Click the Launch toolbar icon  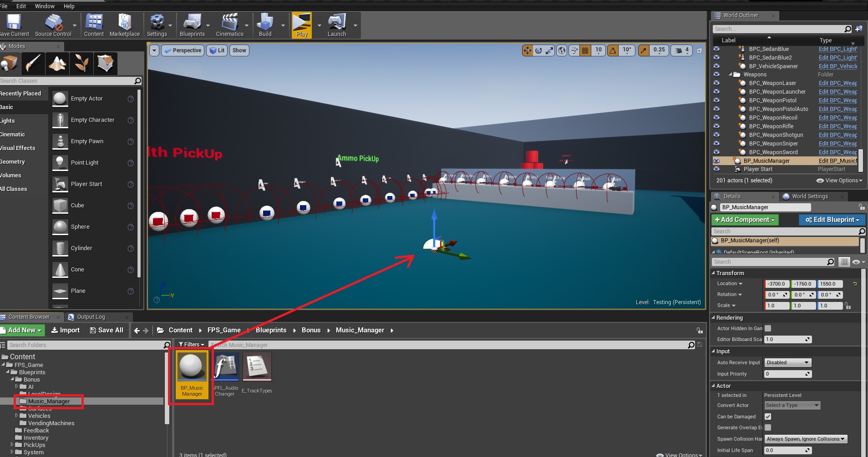(337, 25)
